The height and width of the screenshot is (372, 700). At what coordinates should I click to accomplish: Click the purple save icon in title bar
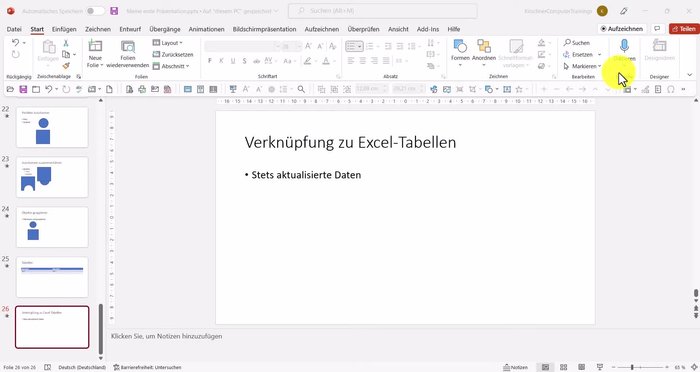coord(114,11)
